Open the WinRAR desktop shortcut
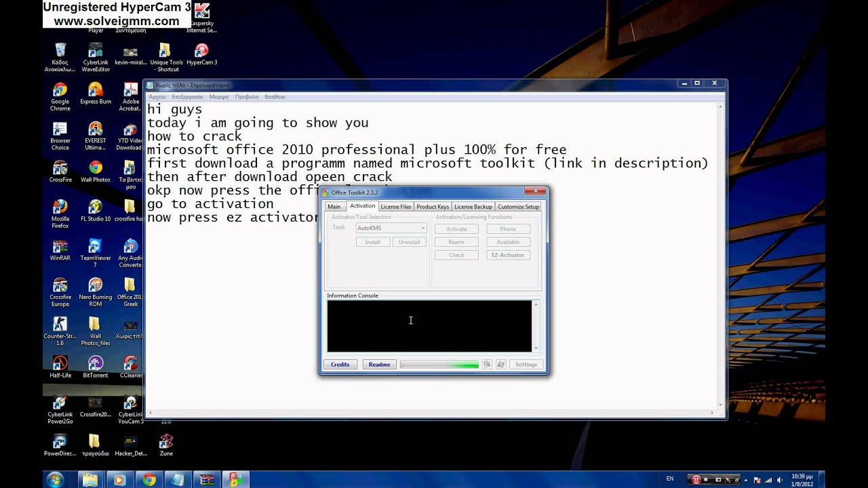Image resolution: width=868 pixels, height=488 pixels. (x=60, y=249)
